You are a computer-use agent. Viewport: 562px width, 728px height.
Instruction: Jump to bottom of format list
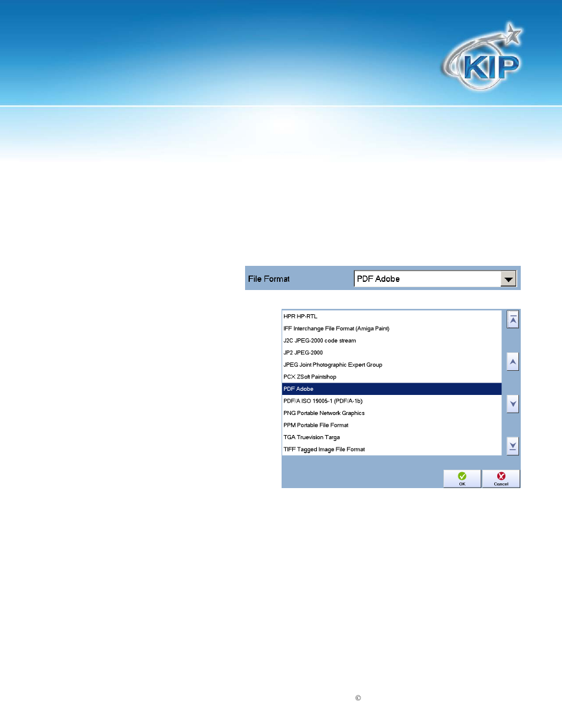(x=513, y=446)
